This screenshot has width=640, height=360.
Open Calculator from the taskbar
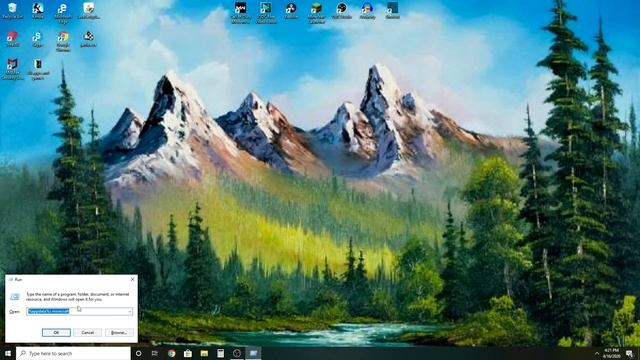click(x=220, y=353)
